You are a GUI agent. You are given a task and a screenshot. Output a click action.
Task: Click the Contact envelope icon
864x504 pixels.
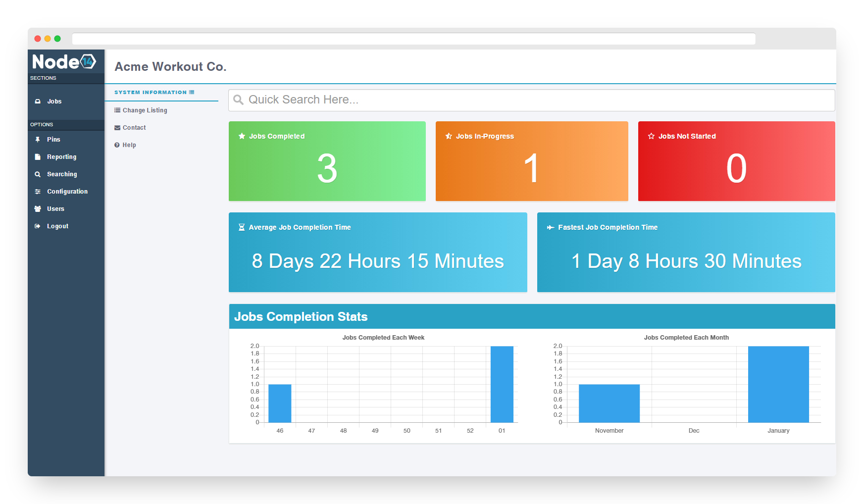(x=117, y=128)
